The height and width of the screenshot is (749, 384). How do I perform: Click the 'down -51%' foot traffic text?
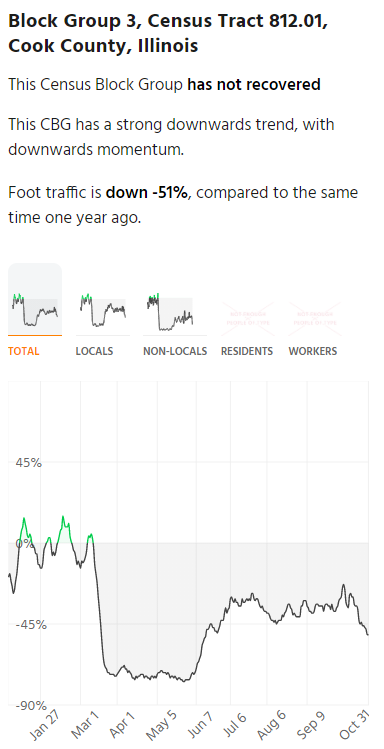tap(147, 193)
